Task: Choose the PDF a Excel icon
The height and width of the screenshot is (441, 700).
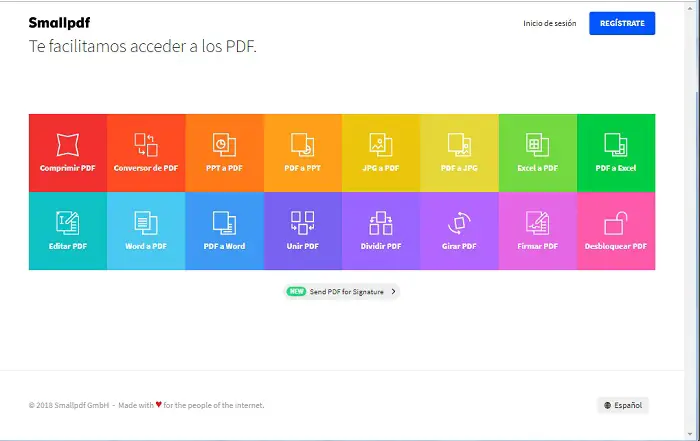Action: (x=616, y=145)
